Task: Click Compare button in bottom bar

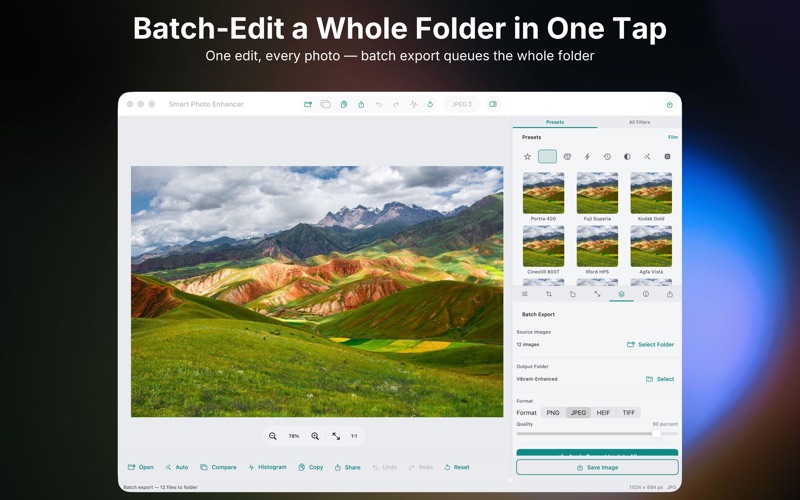Action: (x=218, y=467)
